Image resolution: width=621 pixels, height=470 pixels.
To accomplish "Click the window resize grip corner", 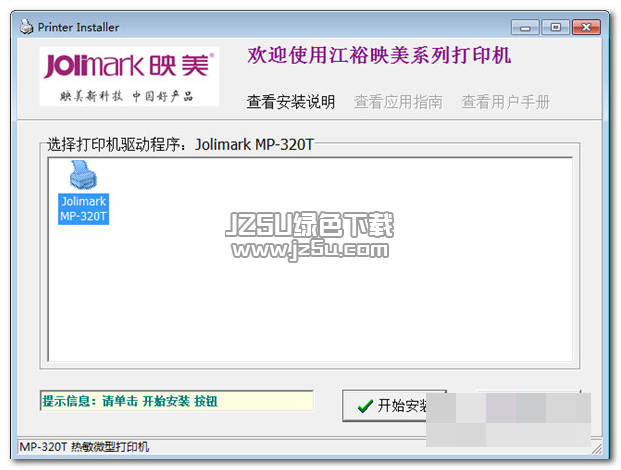I will tap(596, 449).
